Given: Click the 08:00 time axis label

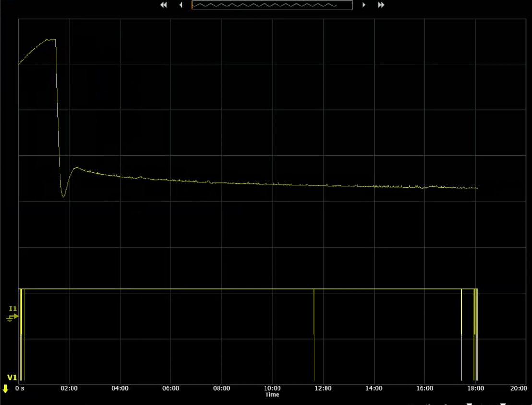Looking at the screenshot, I should [x=221, y=388].
